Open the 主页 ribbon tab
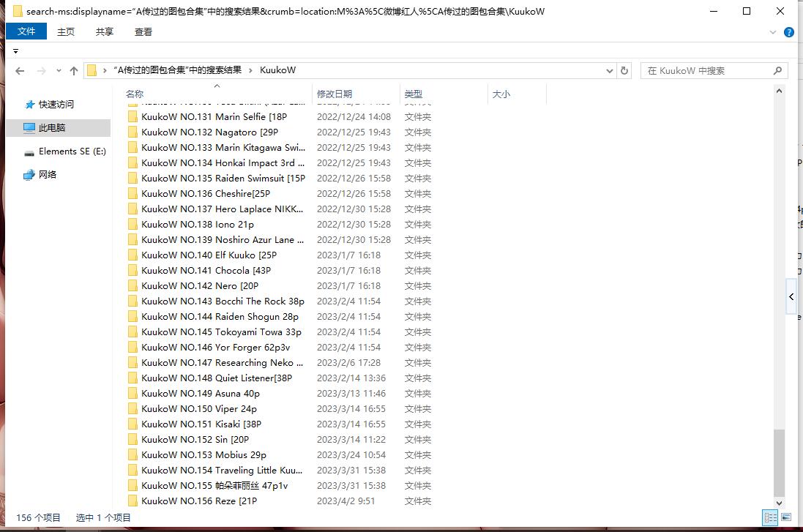 click(x=66, y=31)
